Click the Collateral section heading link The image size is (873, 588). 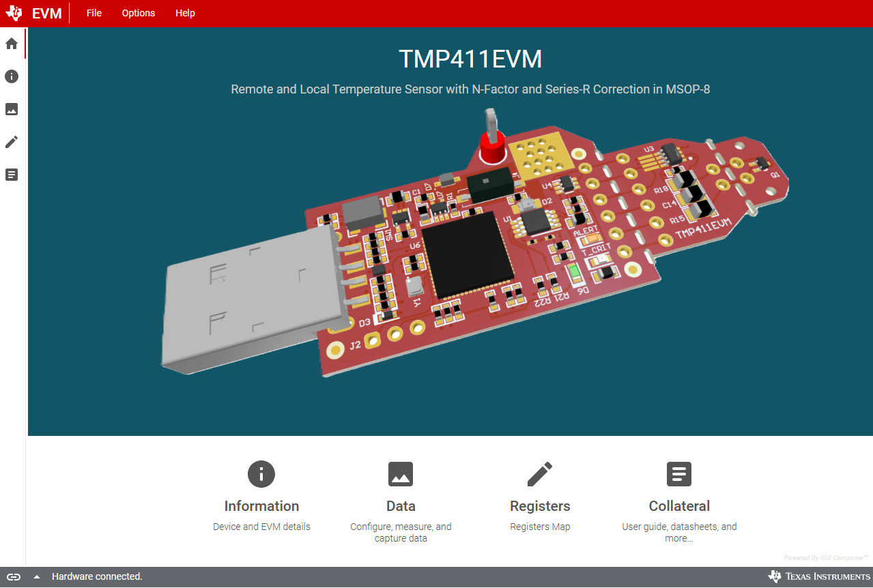tap(678, 505)
